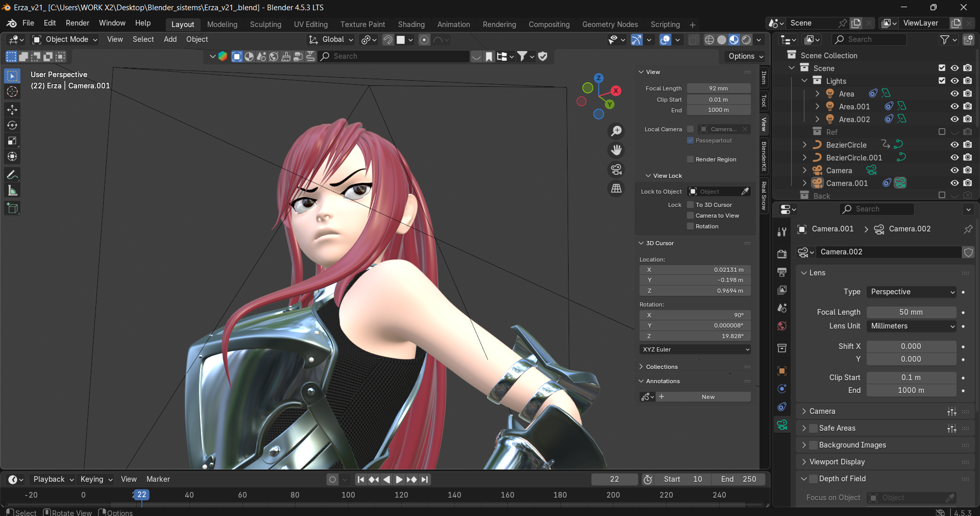Screen dimensions: 980x516
Task: Select the Annotate tool
Action: point(12,175)
